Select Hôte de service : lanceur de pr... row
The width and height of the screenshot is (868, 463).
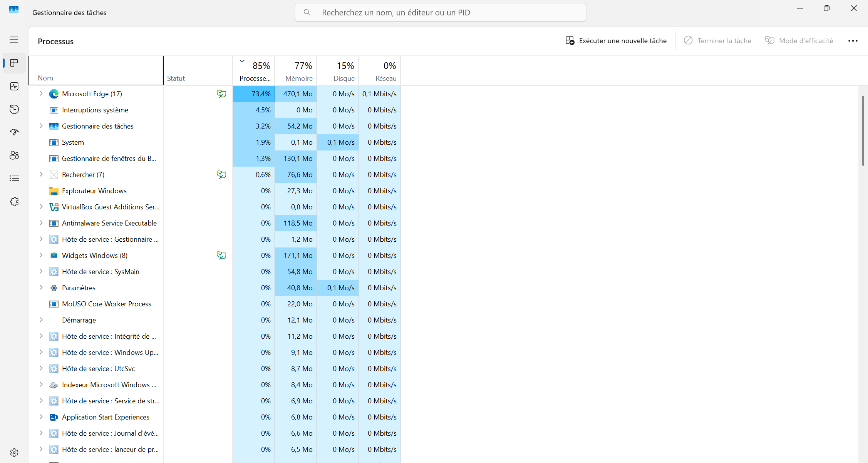pyautogui.click(x=215, y=450)
